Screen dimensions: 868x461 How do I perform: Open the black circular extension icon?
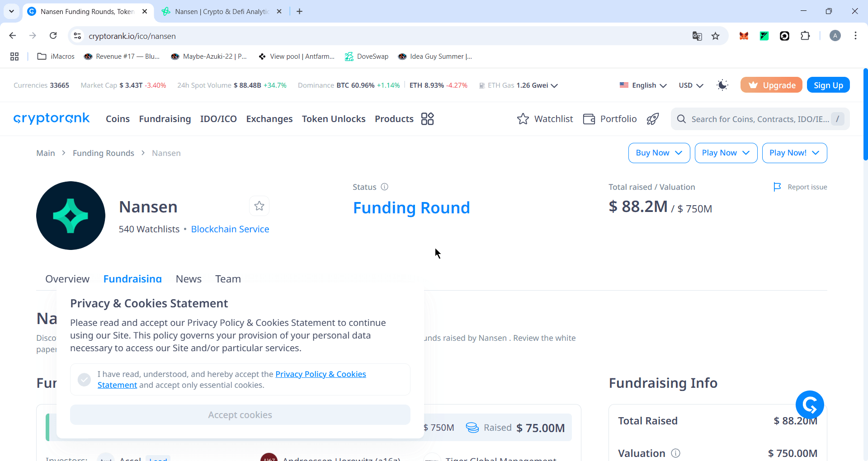pos(784,36)
